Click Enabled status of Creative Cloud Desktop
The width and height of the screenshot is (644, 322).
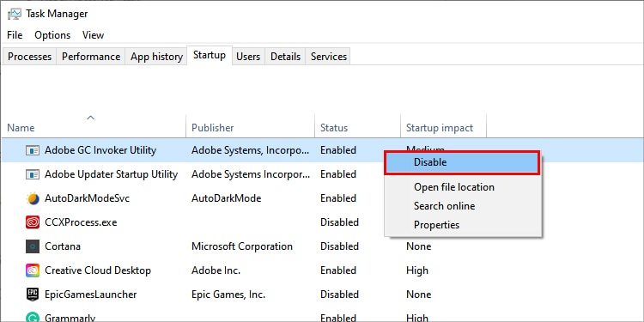[338, 270]
